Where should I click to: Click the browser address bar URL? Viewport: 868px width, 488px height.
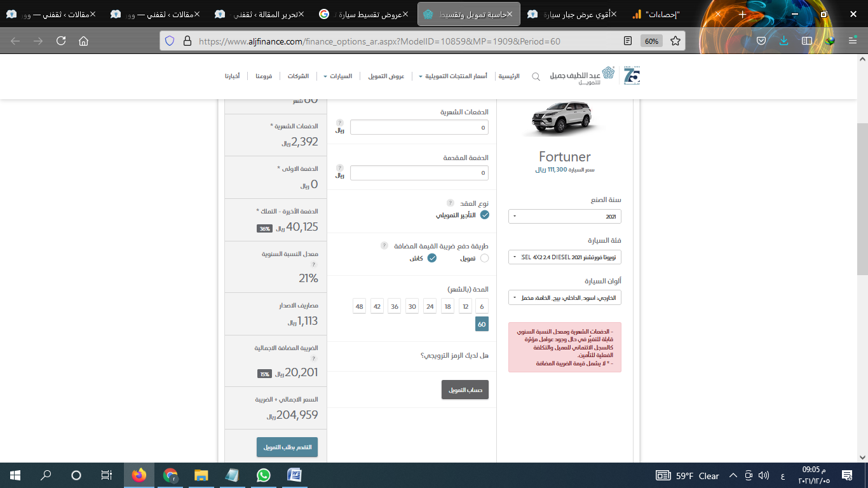(379, 41)
